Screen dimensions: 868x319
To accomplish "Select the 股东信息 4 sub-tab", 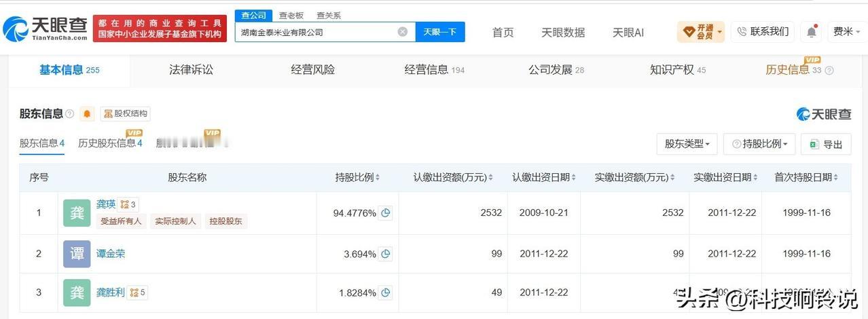I will (42, 143).
